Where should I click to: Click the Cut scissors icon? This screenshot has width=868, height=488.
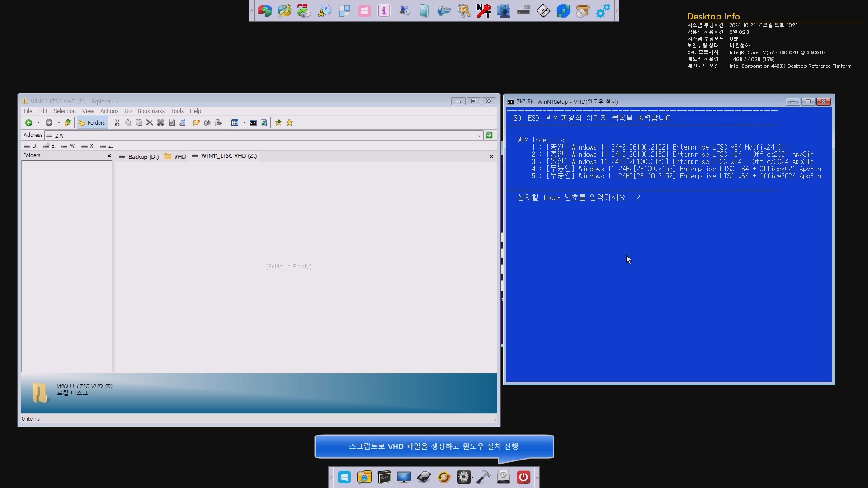(117, 122)
